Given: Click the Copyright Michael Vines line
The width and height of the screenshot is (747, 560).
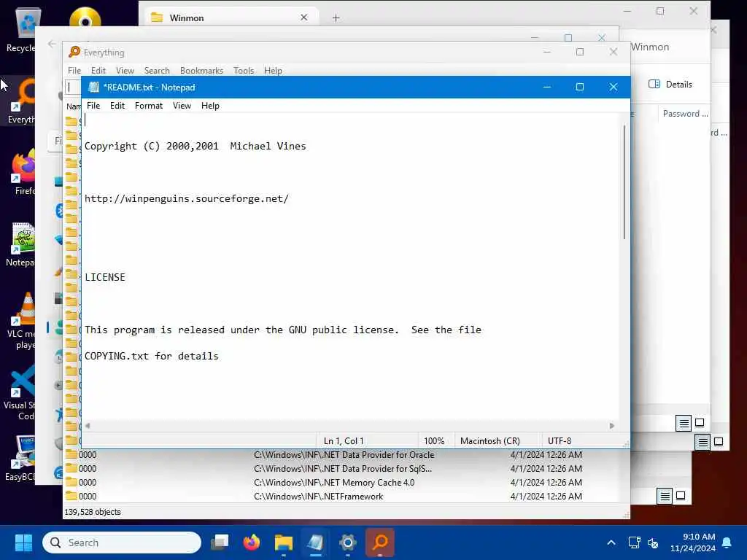Looking at the screenshot, I should 196,146.
